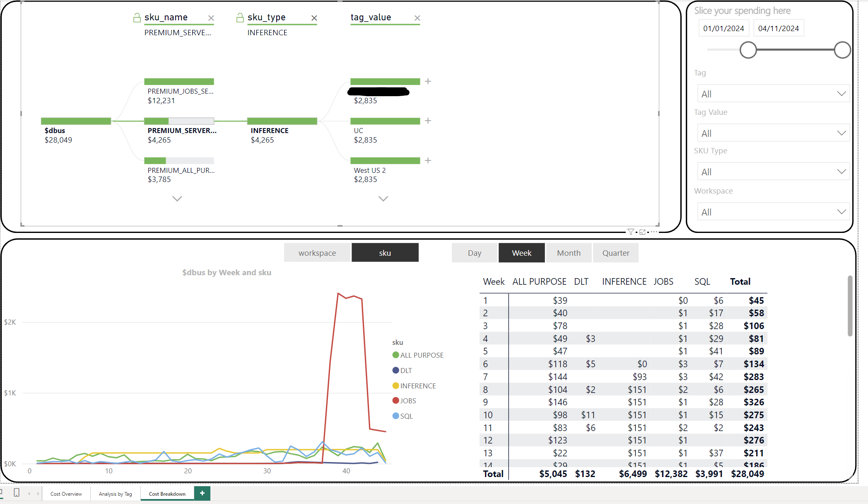
Task: Add a new report page with the plus button
Action: coord(202,493)
